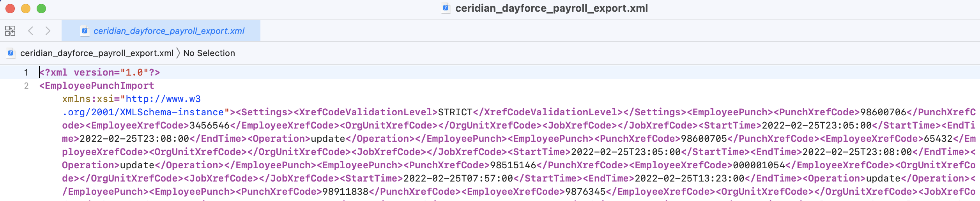Click line number 1 in the gutter

click(x=26, y=72)
